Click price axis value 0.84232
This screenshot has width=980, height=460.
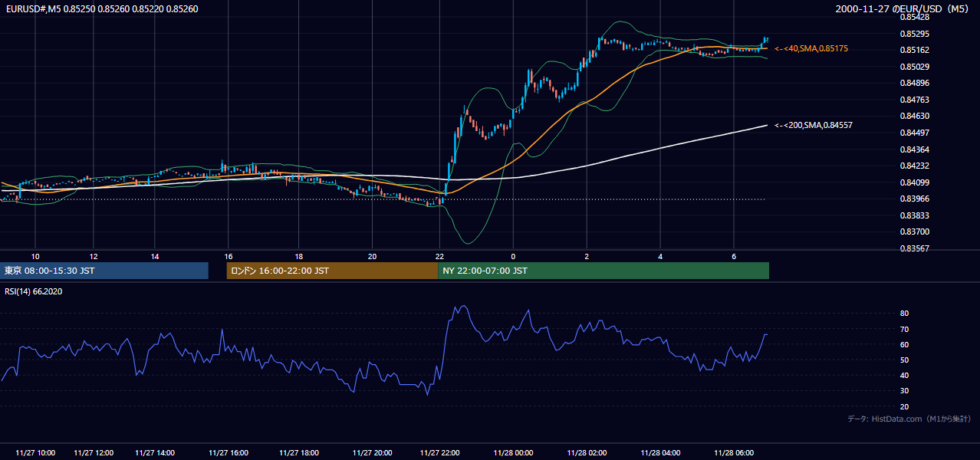[x=914, y=166]
